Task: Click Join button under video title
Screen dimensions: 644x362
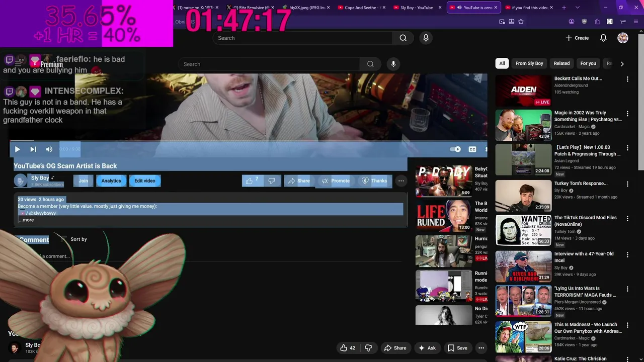Action: 83,181
